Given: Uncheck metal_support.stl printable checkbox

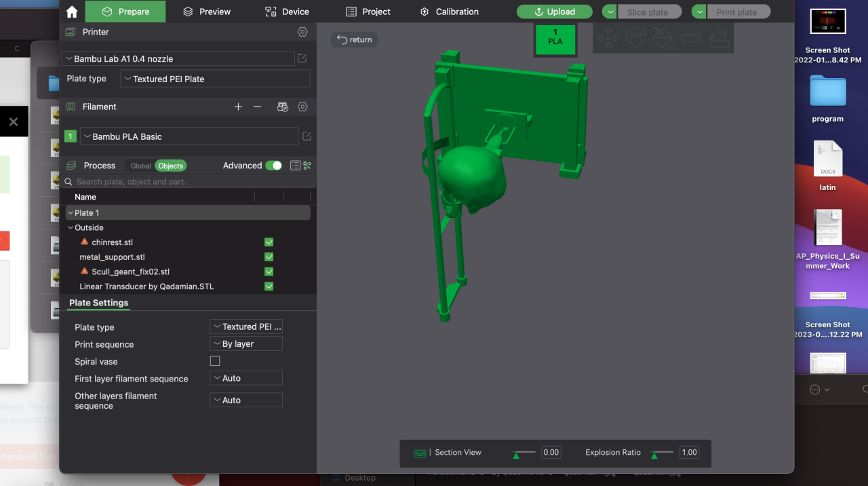Looking at the screenshot, I should pyautogui.click(x=269, y=257).
